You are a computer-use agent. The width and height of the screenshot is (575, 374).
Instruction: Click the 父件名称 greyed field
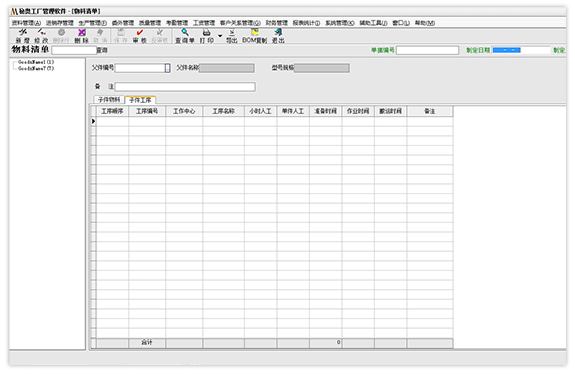click(x=227, y=68)
